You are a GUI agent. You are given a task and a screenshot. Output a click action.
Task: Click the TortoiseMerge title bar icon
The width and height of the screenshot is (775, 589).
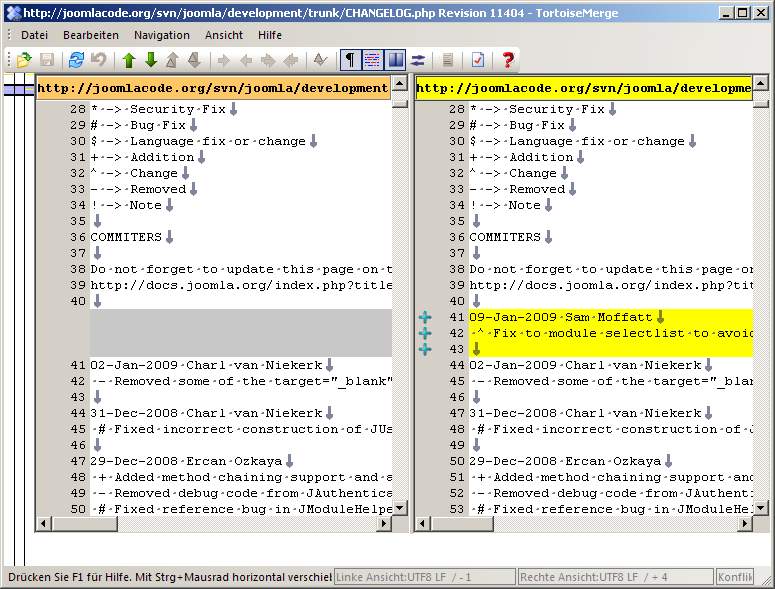14,13
